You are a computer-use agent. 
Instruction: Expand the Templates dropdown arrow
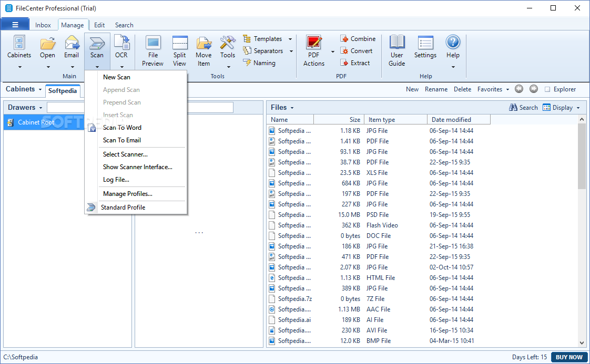[x=290, y=39]
